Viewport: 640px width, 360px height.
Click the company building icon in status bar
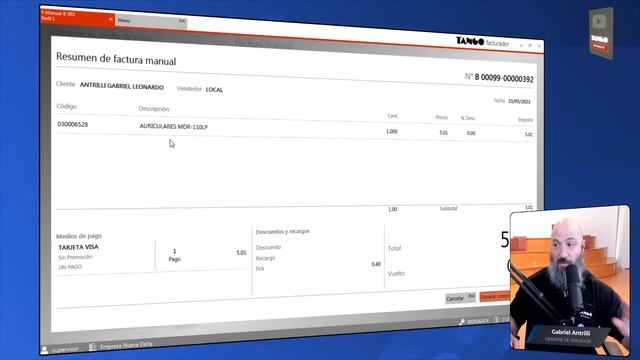coord(93,347)
